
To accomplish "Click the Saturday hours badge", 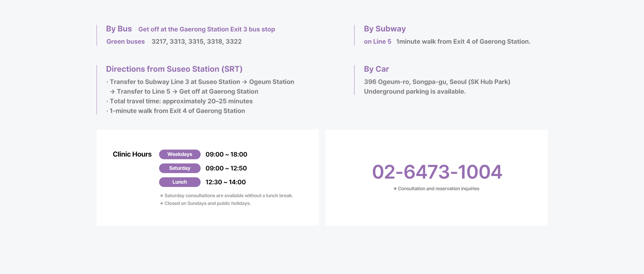I will [x=180, y=168].
